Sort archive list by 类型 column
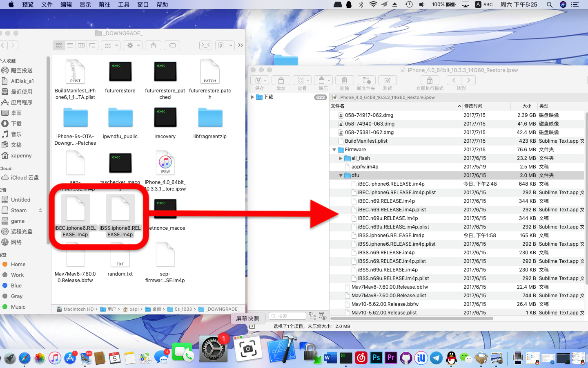 coord(561,106)
